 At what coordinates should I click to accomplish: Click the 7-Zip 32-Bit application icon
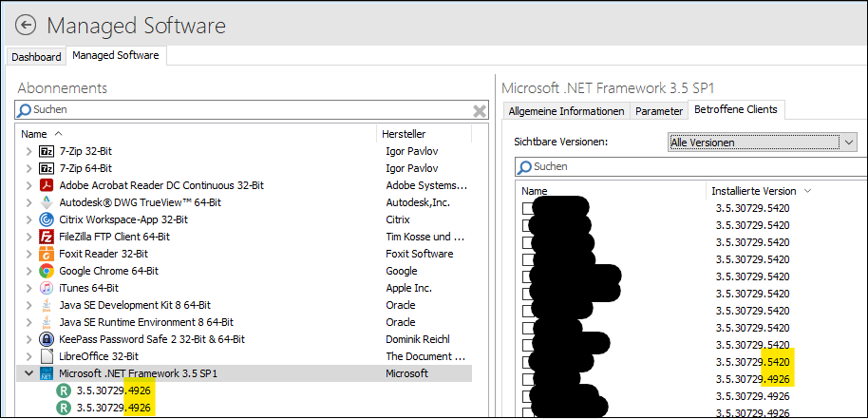pyautogui.click(x=46, y=151)
